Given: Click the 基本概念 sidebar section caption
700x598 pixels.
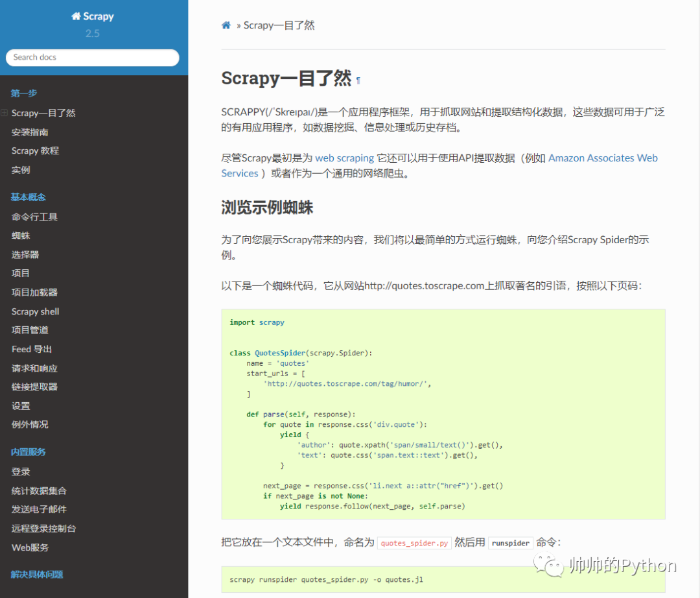Looking at the screenshot, I should tap(28, 197).
